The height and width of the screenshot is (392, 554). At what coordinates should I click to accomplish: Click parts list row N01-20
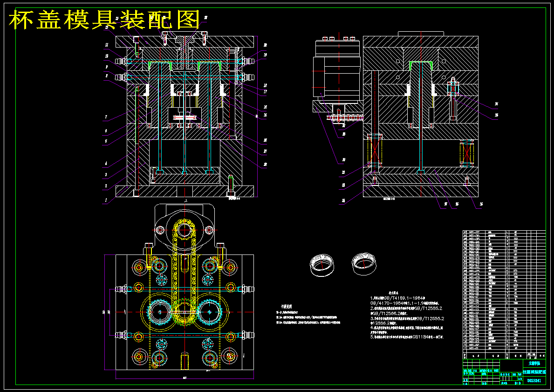(504, 287)
